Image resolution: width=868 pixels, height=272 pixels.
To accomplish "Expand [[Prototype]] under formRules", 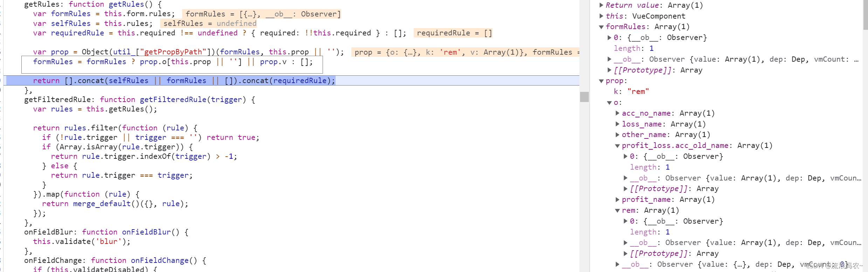I will click(609, 70).
